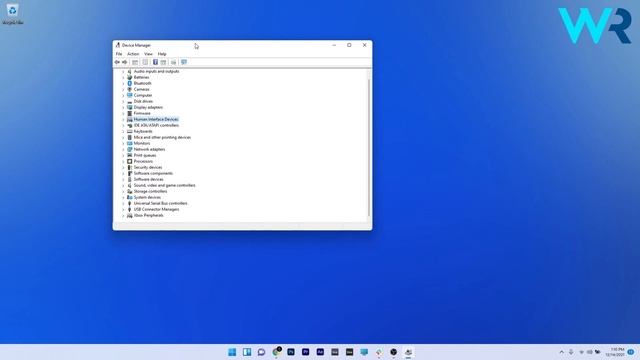Click the Back arrow in Device Manager toolbar
This screenshot has height=360, width=640.
[117, 62]
